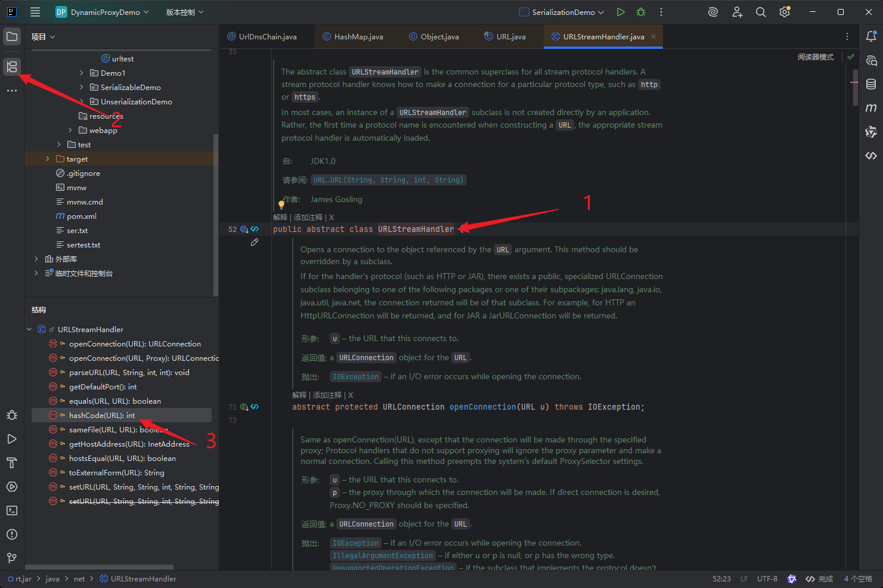Screen dimensions: 883x588
Task: Click the URL.URL(String, String, int, String) link
Action: coord(388,180)
